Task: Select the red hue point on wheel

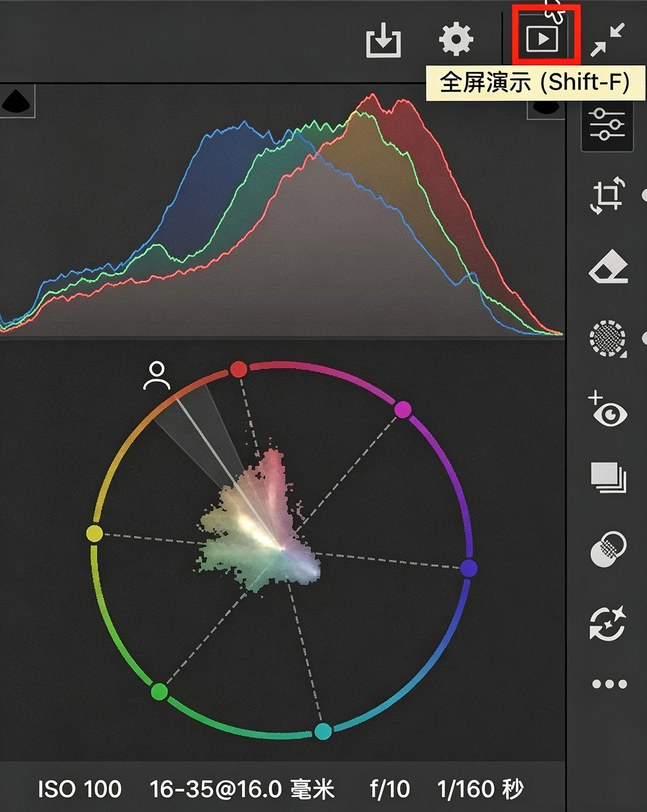Action: (x=238, y=369)
